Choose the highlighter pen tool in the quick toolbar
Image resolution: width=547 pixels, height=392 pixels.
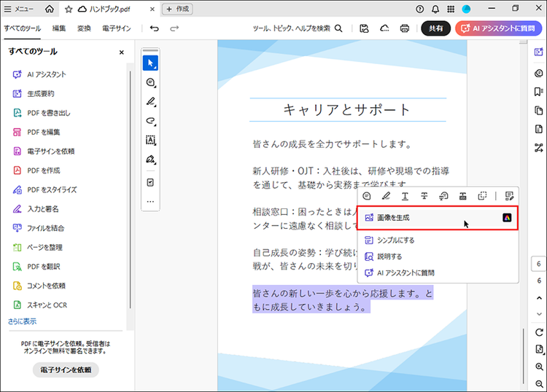[x=150, y=101]
